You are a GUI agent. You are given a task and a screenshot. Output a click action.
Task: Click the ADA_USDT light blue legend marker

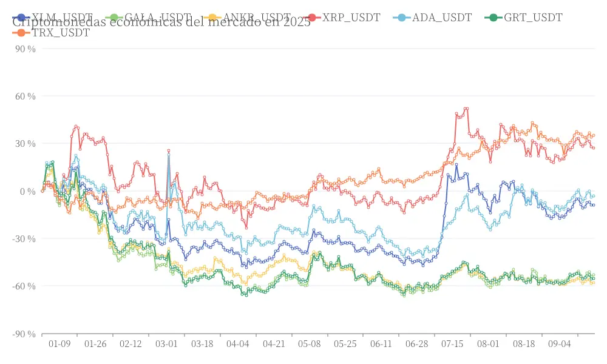[402, 18]
